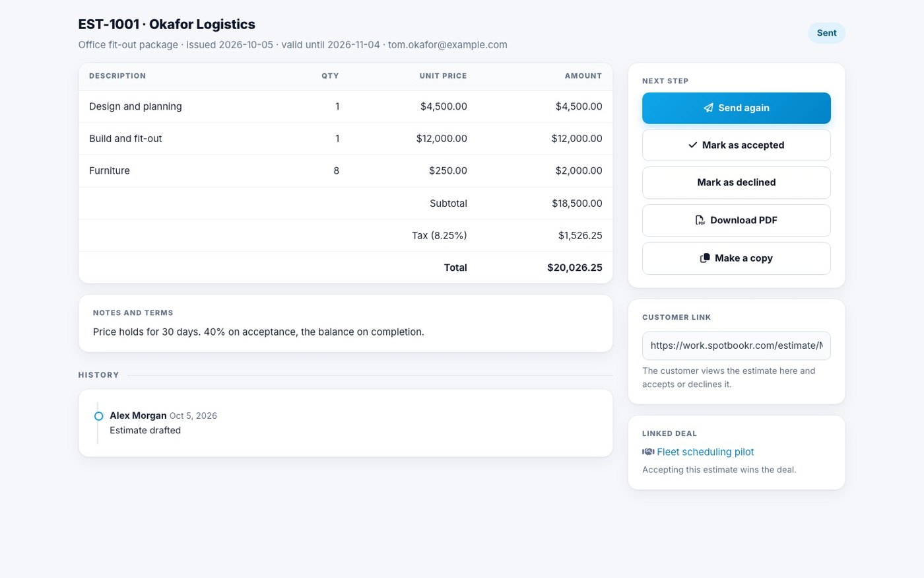
Task: Click the PDF file icon on Download PDF
Action: (x=700, y=220)
